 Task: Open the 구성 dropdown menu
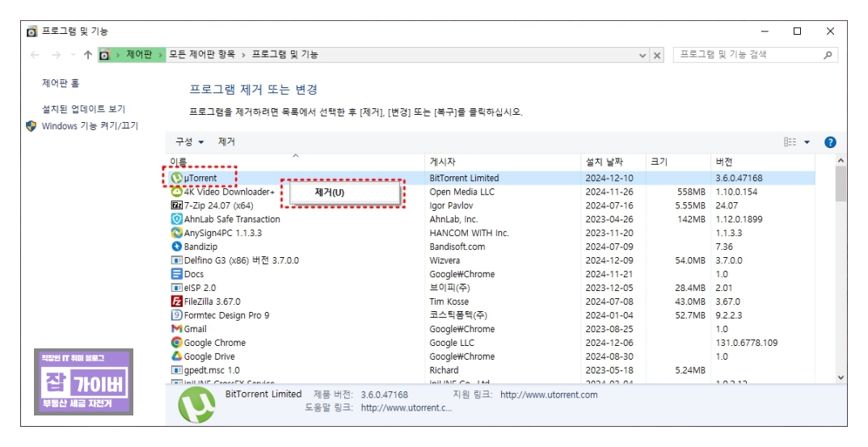point(189,141)
